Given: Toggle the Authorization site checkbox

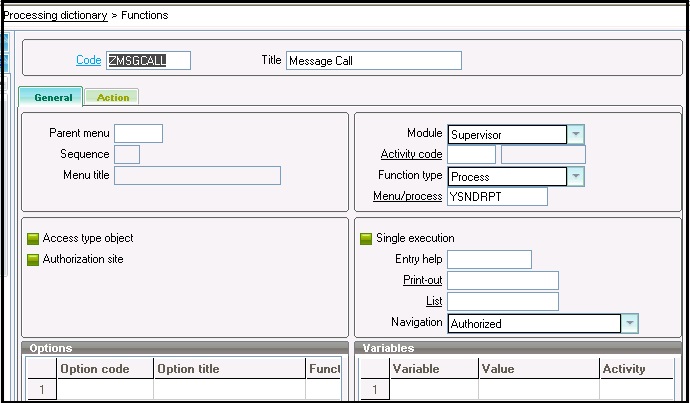Looking at the screenshot, I should point(33,260).
